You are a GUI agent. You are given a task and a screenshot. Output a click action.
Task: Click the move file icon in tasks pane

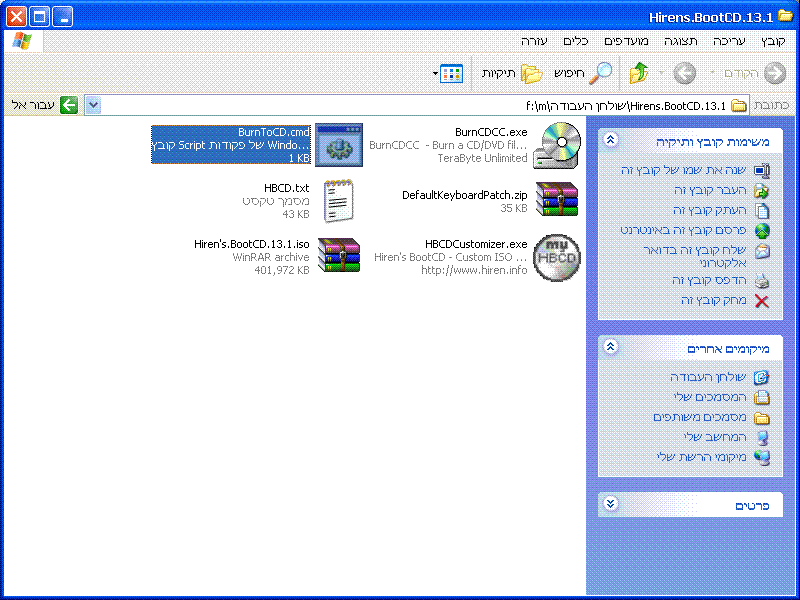tap(762, 190)
